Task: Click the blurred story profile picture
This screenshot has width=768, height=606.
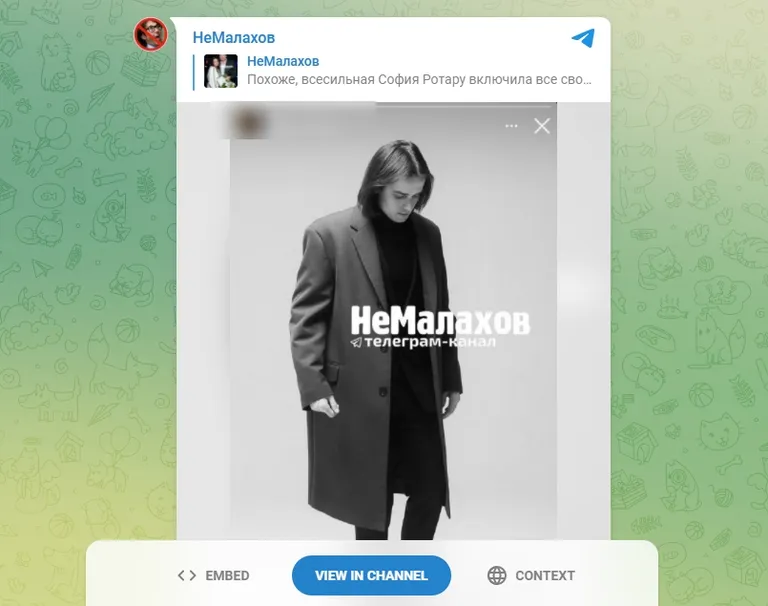Action: (250, 122)
